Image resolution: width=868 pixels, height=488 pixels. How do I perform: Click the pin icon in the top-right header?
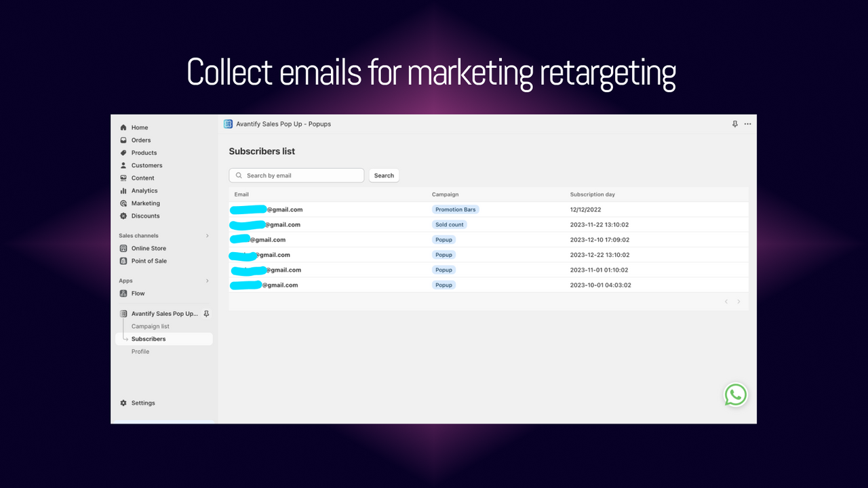click(735, 124)
